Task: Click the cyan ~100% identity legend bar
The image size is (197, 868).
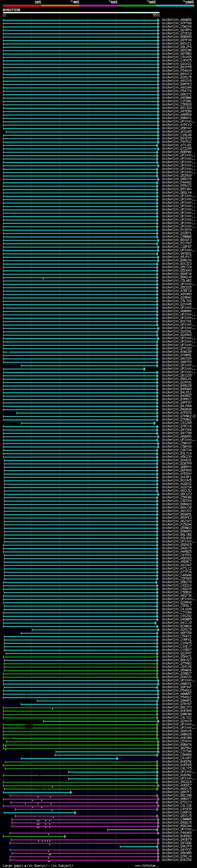Action: pos(175,6)
